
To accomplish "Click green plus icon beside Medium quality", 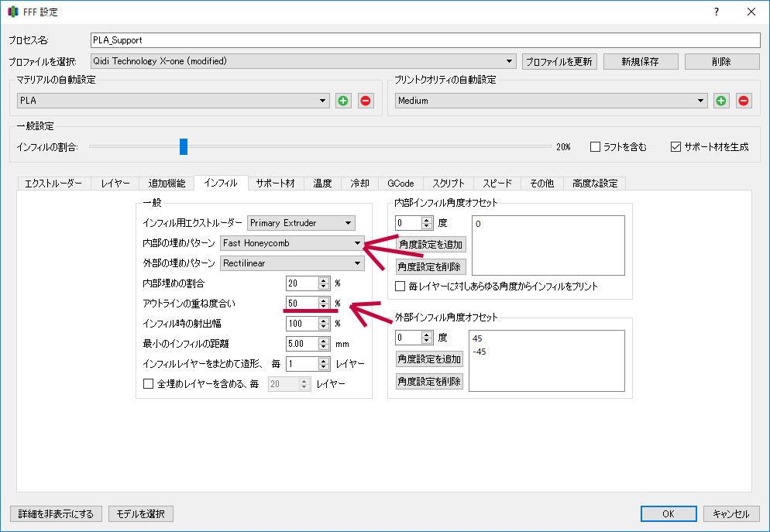I will click(721, 101).
